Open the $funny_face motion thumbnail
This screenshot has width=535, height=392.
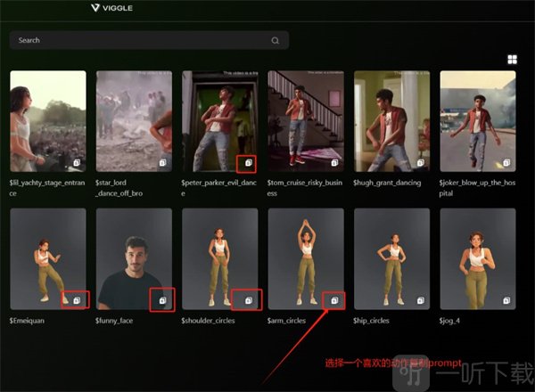[x=134, y=258]
